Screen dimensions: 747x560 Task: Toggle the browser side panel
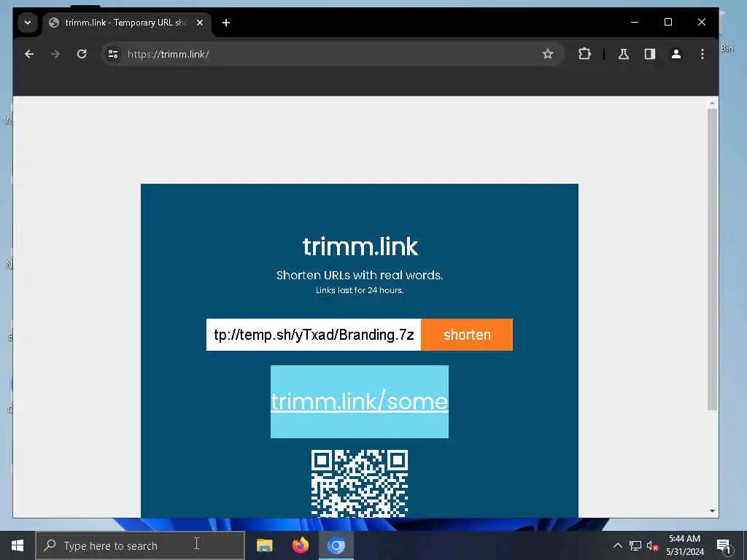click(650, 54)
